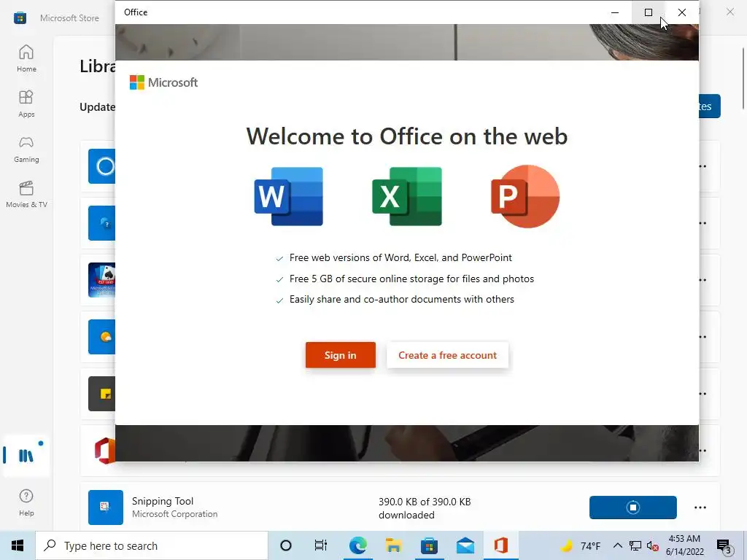Select Library icon in Store sidebar

[26, 456]
